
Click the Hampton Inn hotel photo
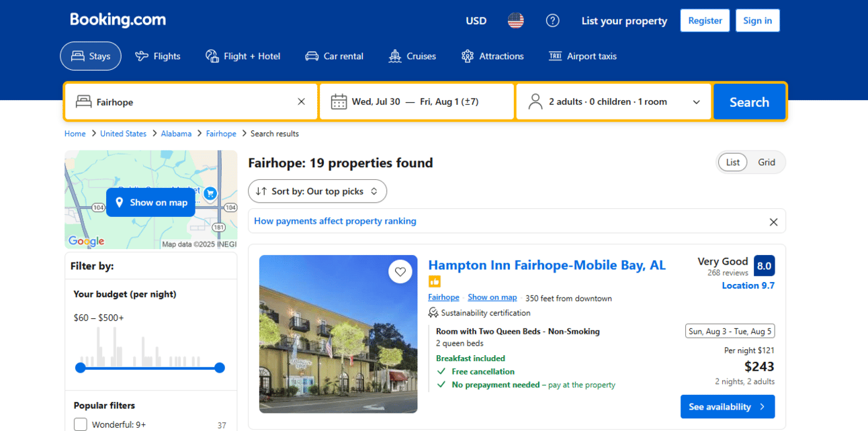pyautogui.click(x=339, y=334)
